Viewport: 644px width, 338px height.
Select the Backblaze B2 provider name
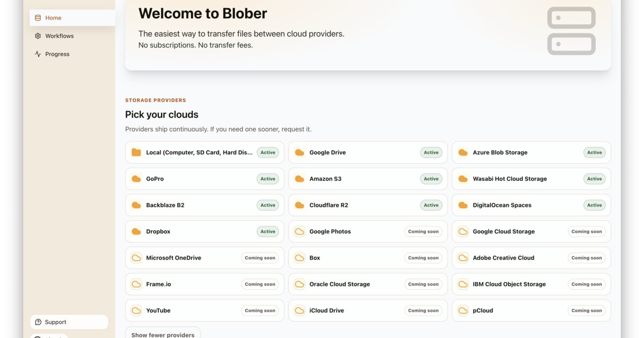(165, 205)
